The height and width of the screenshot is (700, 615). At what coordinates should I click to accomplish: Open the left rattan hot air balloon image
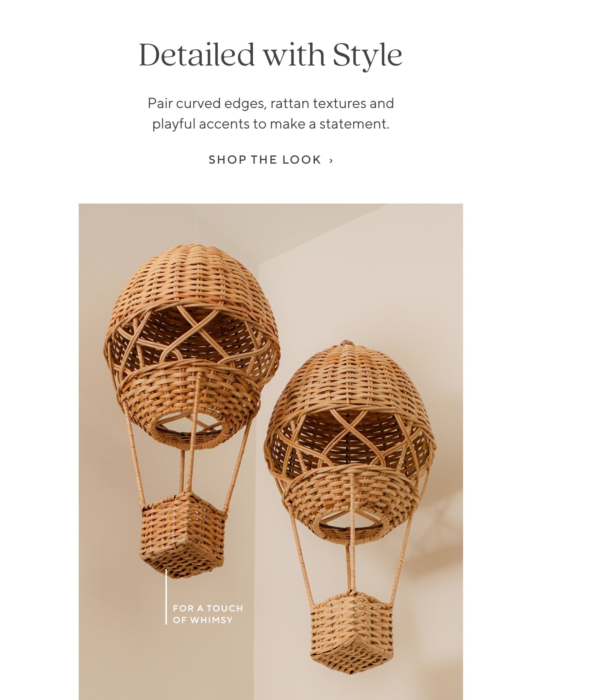coord(191,411)
